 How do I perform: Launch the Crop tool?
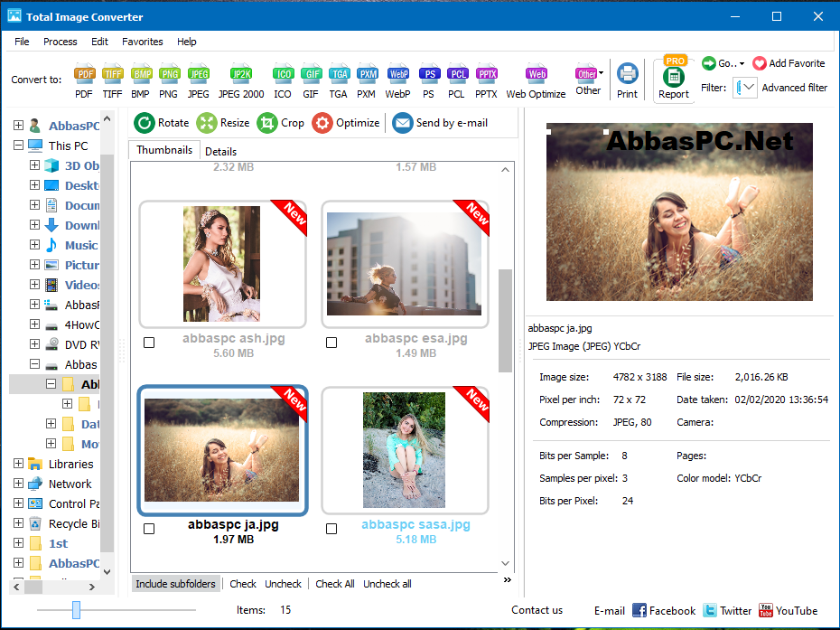click(x=281, y=123)
